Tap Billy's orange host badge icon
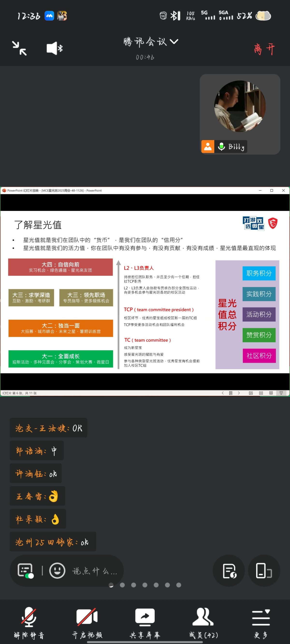 [x=208, y=146]
